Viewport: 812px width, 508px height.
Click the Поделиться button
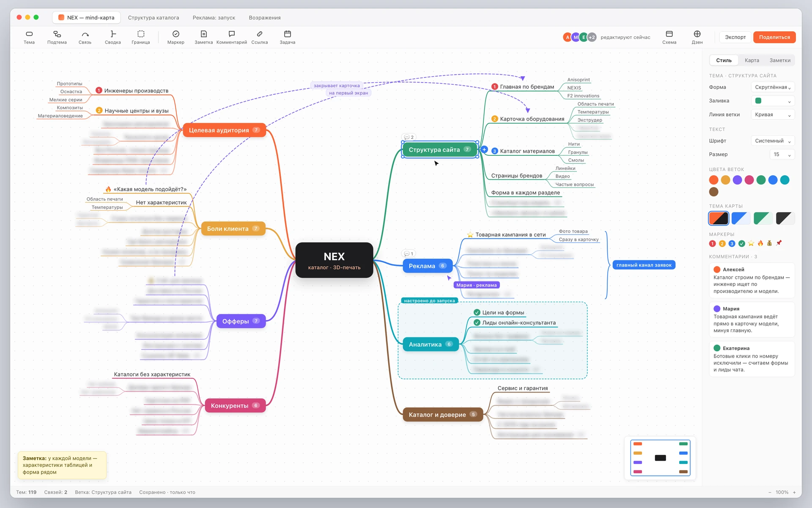tap(774, 37)
